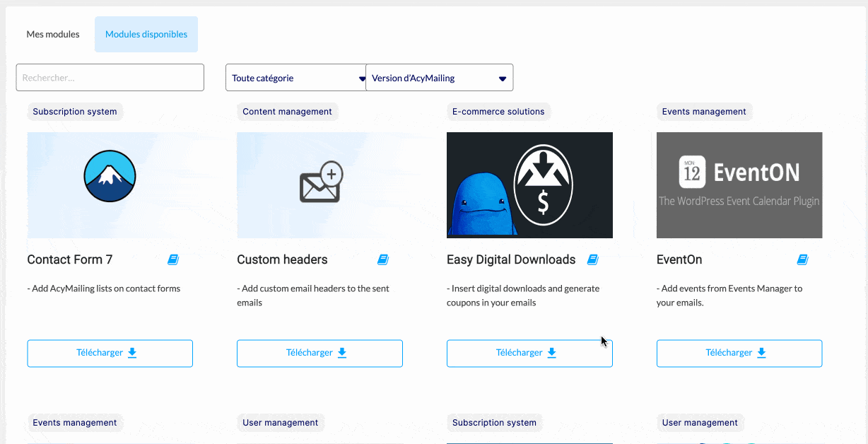Viewport: 868px width, 444px height.
Task: Click the Easy Digital Downloads title
Action: (x=511, y=259)
